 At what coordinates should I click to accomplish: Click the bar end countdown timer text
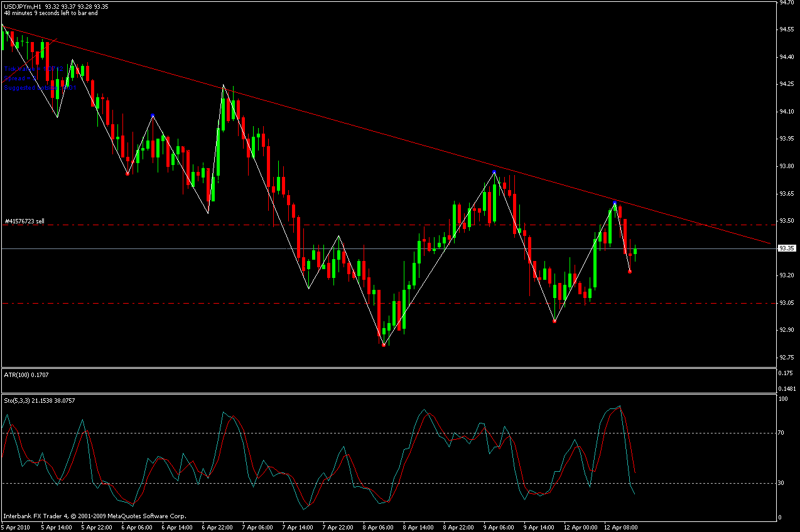click(x=50, y=13)
